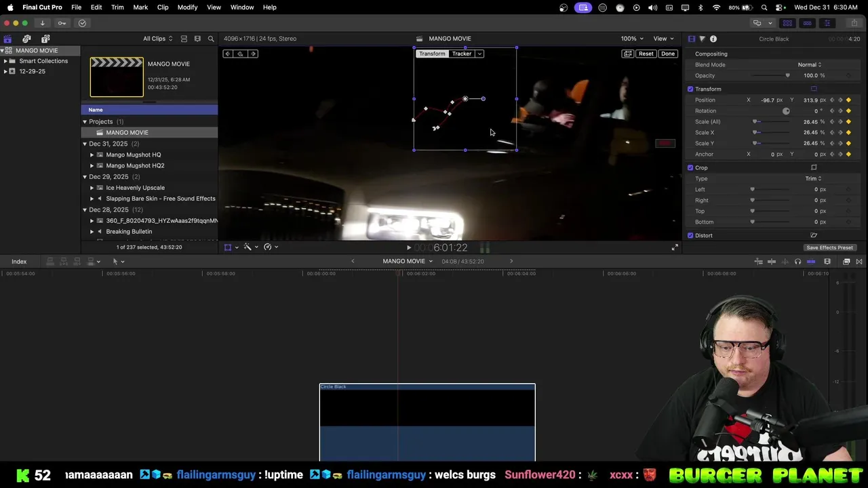Viewport: 868px width, 488px height.
Task: Show Distort on-screen controls icon in inspector
Action: coord(814,235)
